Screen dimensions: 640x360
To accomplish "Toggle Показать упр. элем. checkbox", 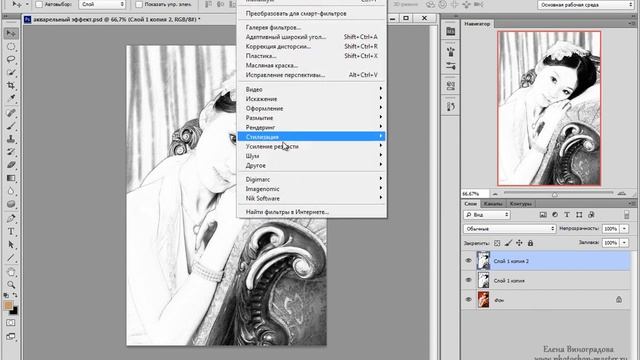I will coord(139,4).
